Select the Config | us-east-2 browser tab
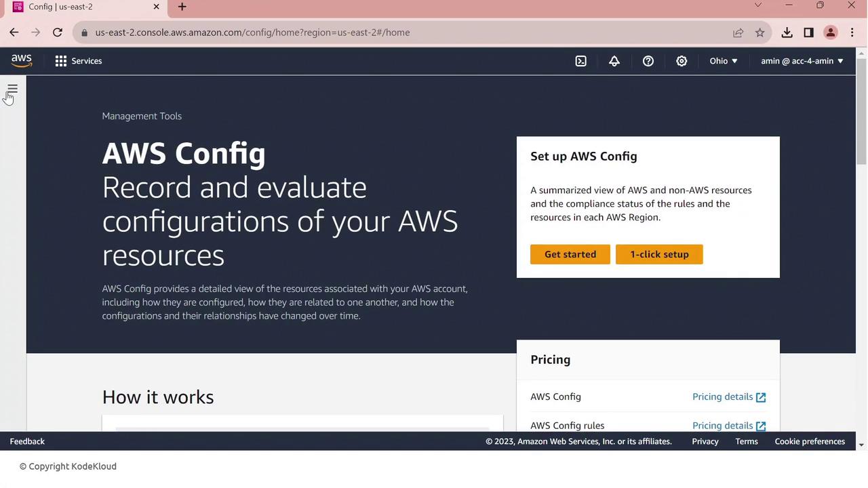Image resolution: width=868 pixels, height=488 pixels. pos(81,7)
